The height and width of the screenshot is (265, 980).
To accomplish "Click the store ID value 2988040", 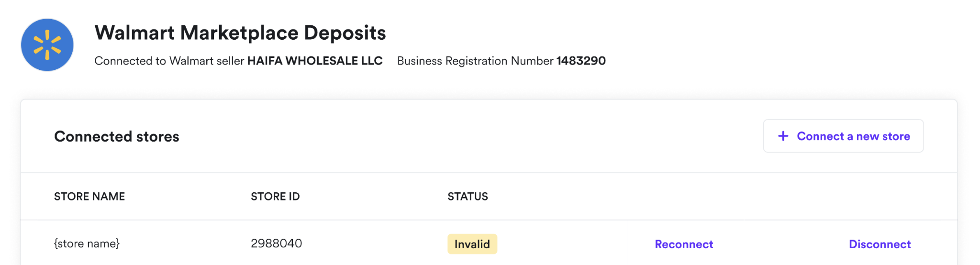I will [x=277, y=243].
